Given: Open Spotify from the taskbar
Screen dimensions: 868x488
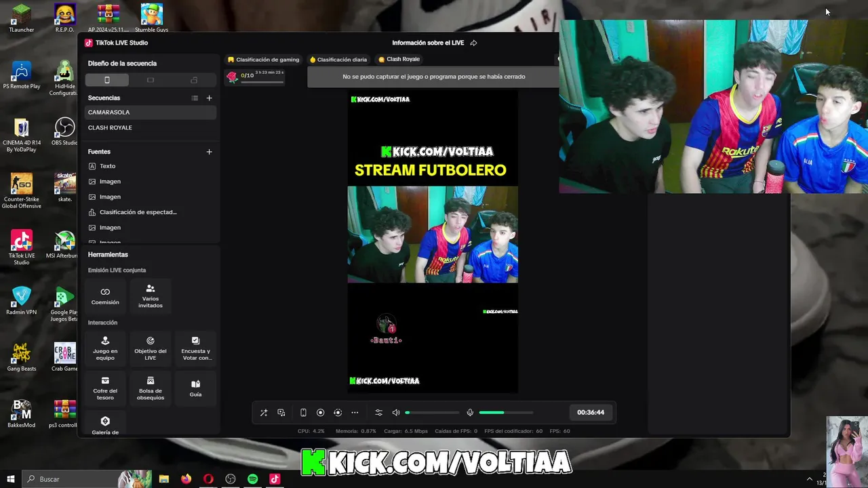Looking at the screenshot, I should (x=252, y=479).
